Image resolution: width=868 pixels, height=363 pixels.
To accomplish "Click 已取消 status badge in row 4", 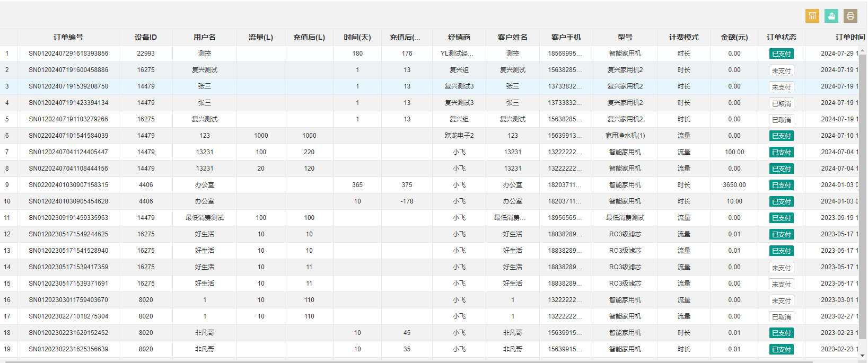I will coord(782,103).
